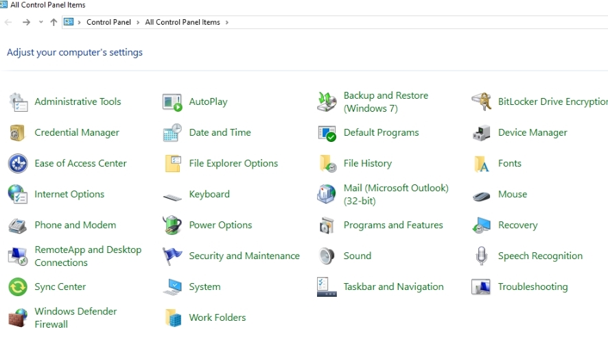Screen dimensions: 608x364
Task: Expand the chevron after Control Panel breadcrumb
Action: tap(138, 23)
